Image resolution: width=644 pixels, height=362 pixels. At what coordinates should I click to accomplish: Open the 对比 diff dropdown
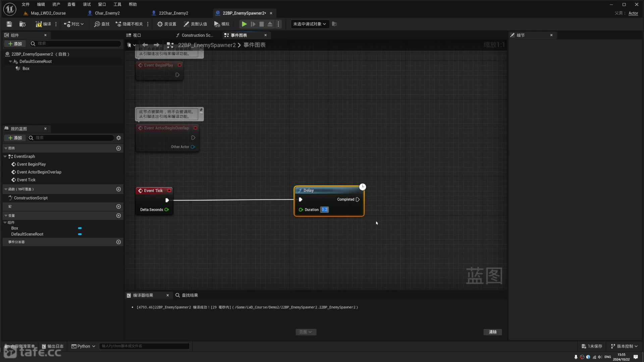click(74, 24)
